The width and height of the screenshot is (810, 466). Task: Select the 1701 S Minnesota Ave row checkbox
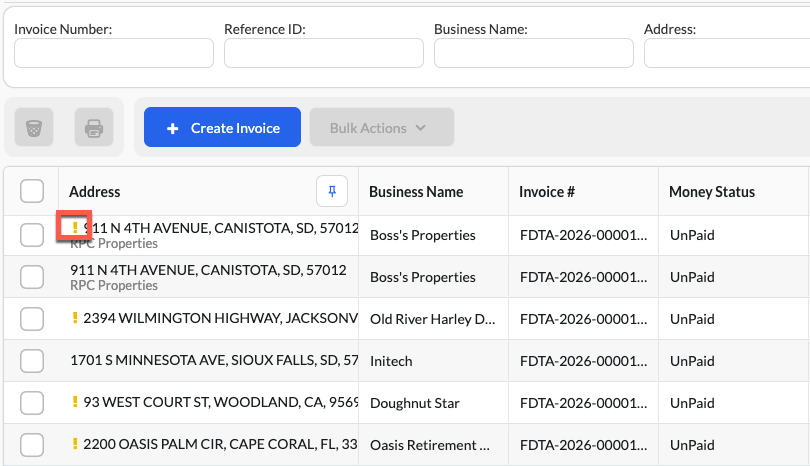point(32,361)
